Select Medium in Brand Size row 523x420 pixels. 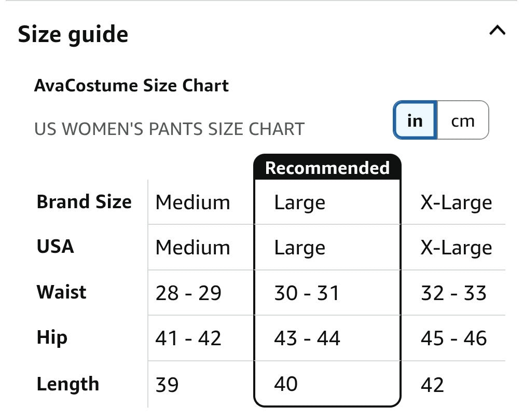tap(193, 202)
